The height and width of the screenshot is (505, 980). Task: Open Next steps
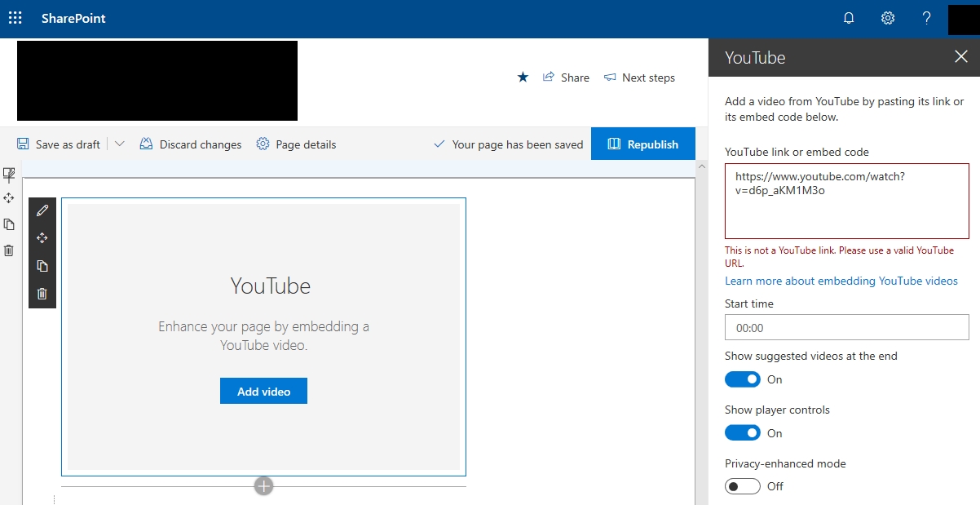[639, 78]
